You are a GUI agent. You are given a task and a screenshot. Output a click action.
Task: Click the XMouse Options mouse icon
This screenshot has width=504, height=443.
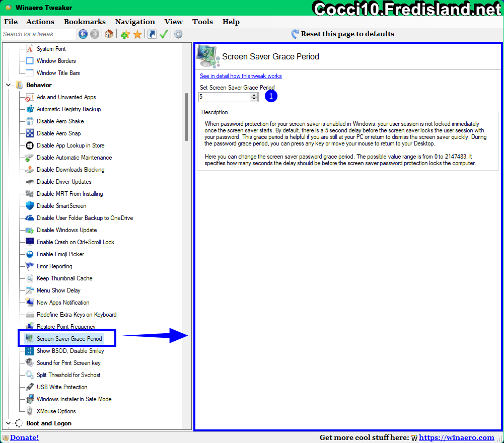[x=30, y=411]
